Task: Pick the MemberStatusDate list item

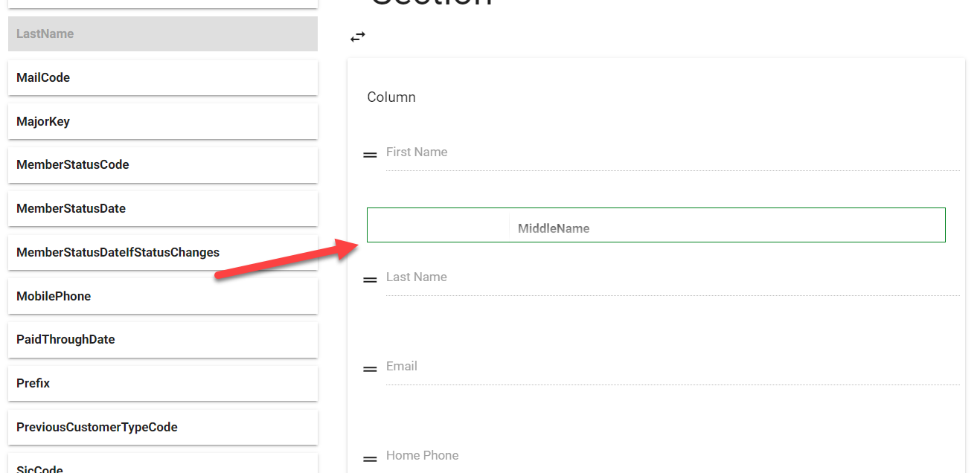Action: [162, 209]
